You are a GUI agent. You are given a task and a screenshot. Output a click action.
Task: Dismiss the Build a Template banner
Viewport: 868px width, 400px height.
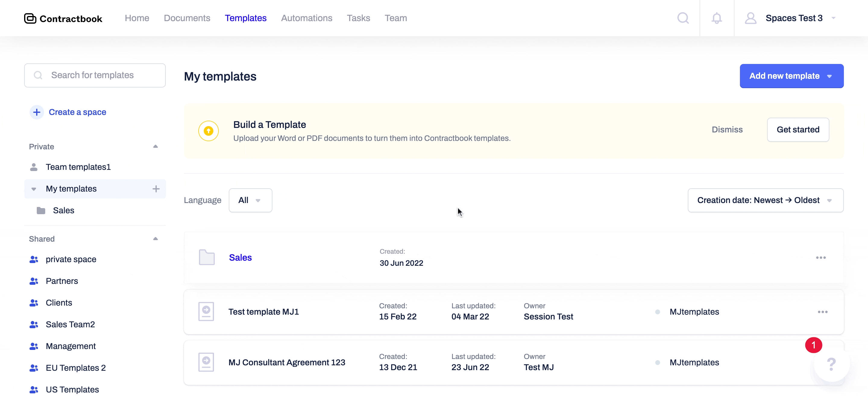coord(727,129)
